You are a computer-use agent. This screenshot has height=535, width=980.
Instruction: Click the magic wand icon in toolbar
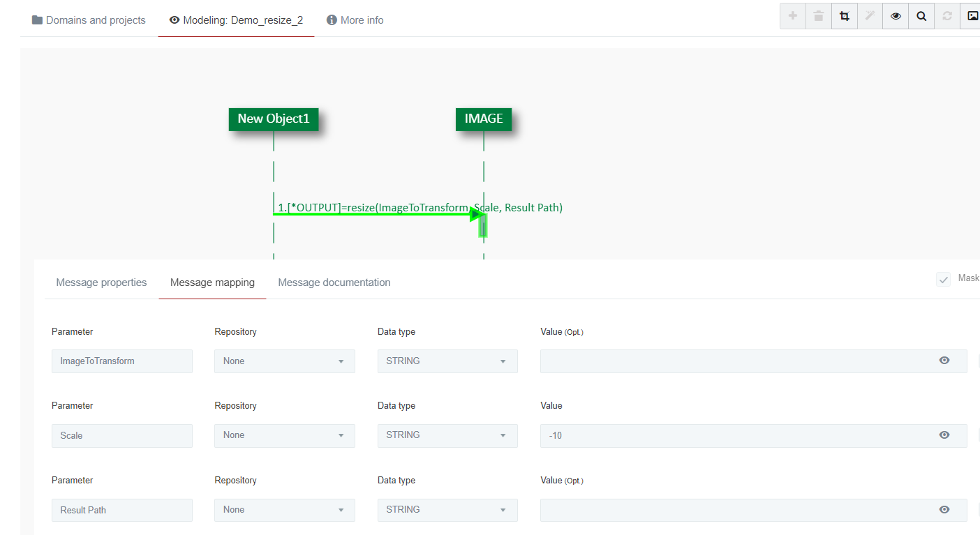[870, 16]
